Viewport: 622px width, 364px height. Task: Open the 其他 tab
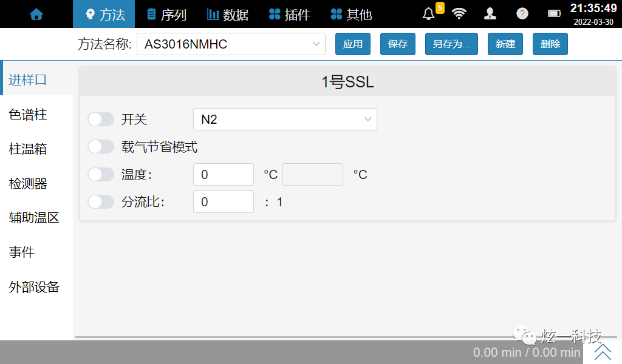[x=352, y=15]
